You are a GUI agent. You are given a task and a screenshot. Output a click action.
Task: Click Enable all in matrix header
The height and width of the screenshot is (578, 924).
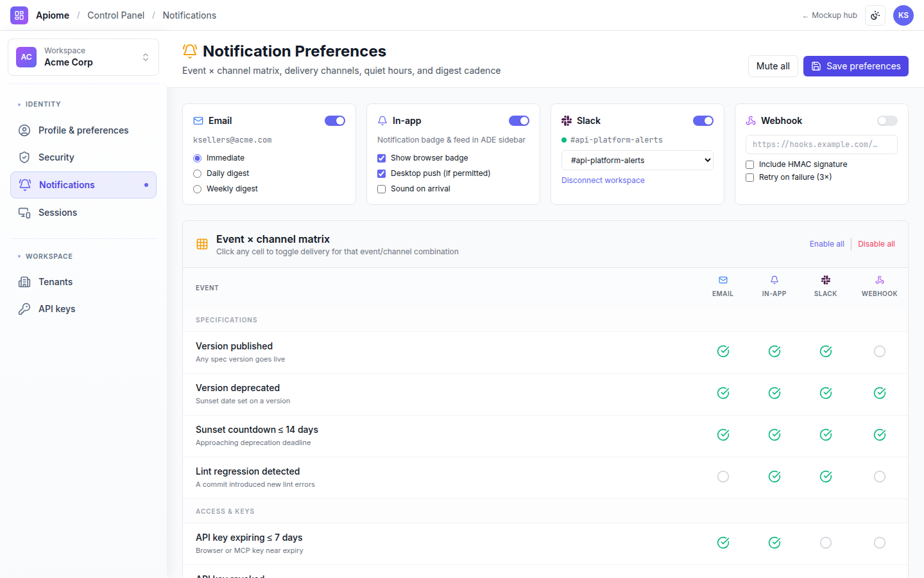point(827,244)
